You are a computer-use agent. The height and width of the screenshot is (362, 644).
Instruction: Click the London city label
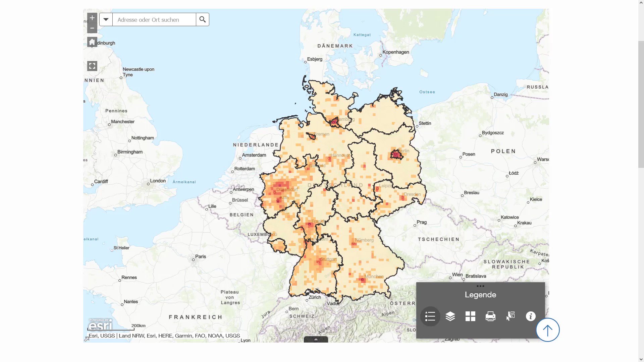[x=158, y=181]
